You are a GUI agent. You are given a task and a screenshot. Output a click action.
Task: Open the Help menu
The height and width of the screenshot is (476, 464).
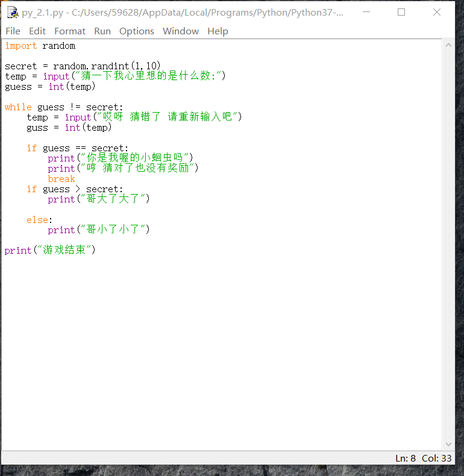tap(218, 31)
